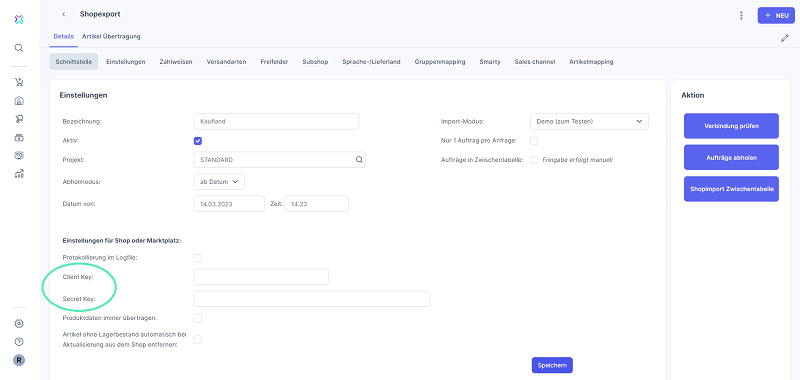
Task: Open the three-dot more options menu
Action: (741, 15)
